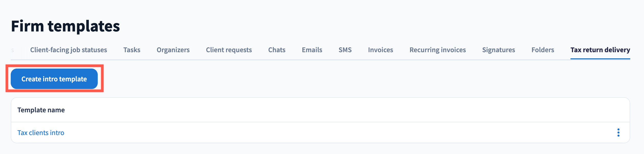The image size is (644, 154).
Task: Open the Emails templates tab
Action: 312,50
